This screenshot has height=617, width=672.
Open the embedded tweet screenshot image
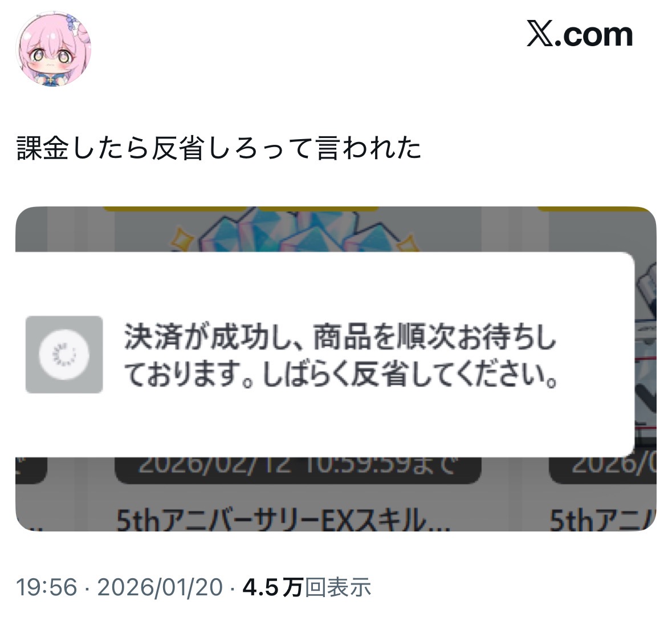click(336, 369)
